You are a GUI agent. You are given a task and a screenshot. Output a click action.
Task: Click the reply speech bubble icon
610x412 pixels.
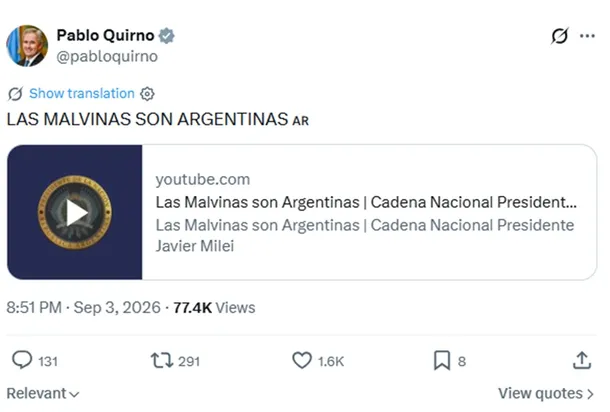click(x=22, y=360)
